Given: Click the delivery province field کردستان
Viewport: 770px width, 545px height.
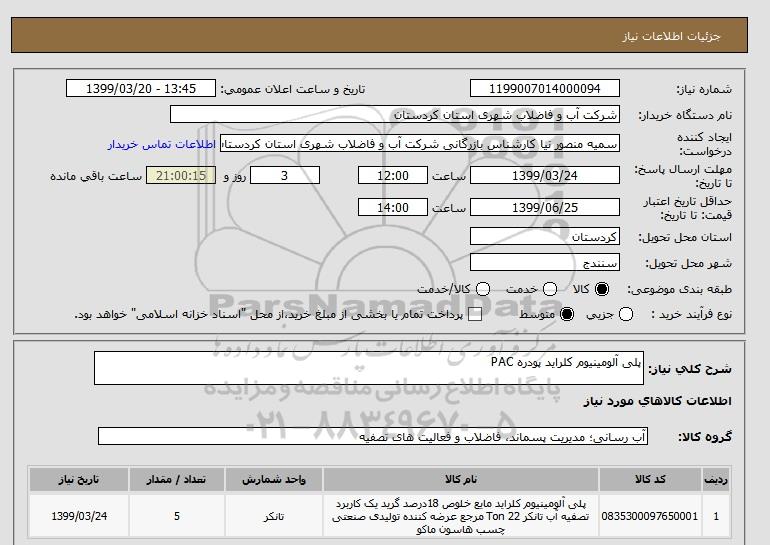Looking at the screenshot, I should pos(545,237).
